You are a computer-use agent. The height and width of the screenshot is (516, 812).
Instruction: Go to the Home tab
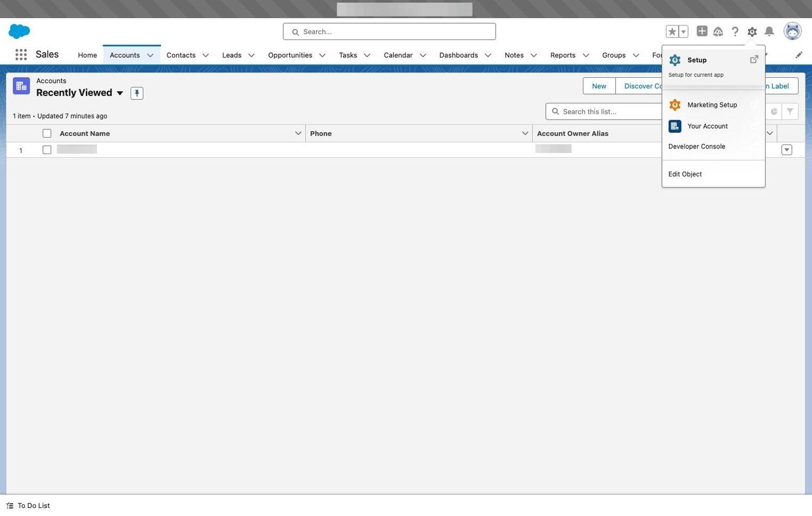pyautogui.click(x=88, y=55)
